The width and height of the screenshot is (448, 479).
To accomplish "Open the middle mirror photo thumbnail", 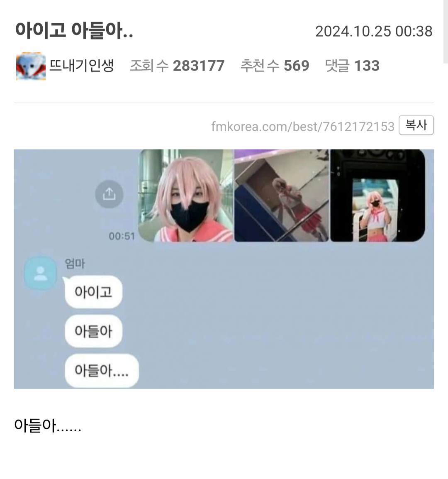I will click(282, 196).
